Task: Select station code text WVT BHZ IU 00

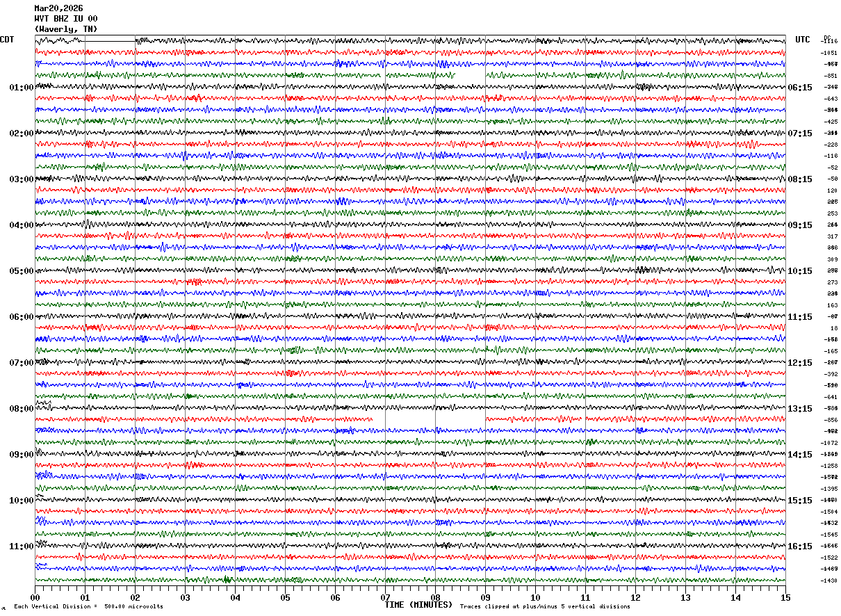Action: (x=66, y=19)
